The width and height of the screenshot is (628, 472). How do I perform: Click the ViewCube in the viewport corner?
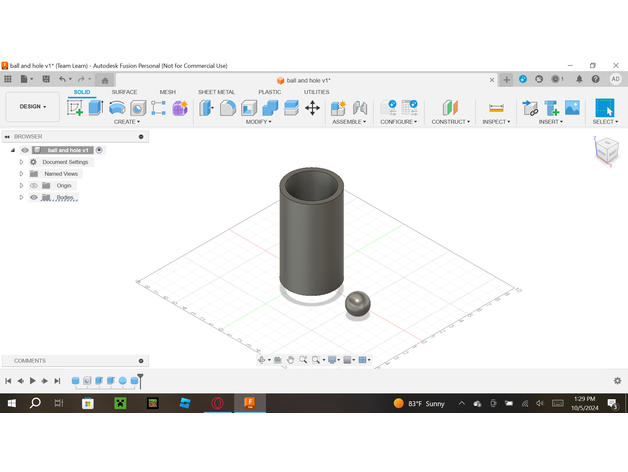tap(607, 150)
